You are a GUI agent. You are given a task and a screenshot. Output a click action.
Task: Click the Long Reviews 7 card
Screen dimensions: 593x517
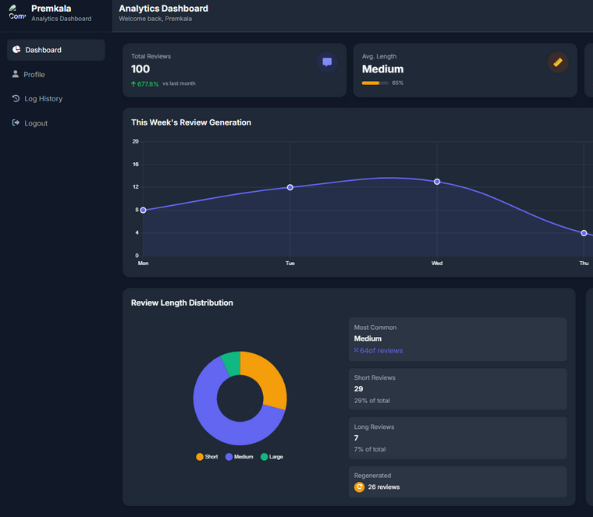click(458, 438)
